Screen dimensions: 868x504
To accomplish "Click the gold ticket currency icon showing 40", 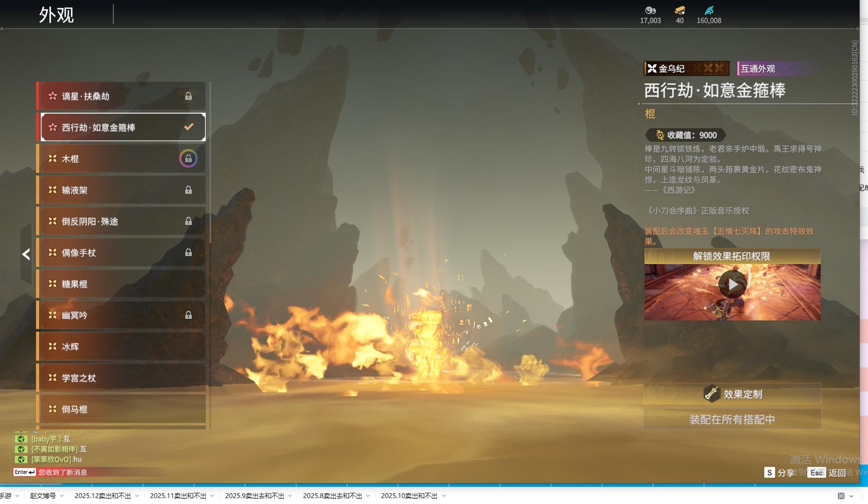I will [679, 10].
